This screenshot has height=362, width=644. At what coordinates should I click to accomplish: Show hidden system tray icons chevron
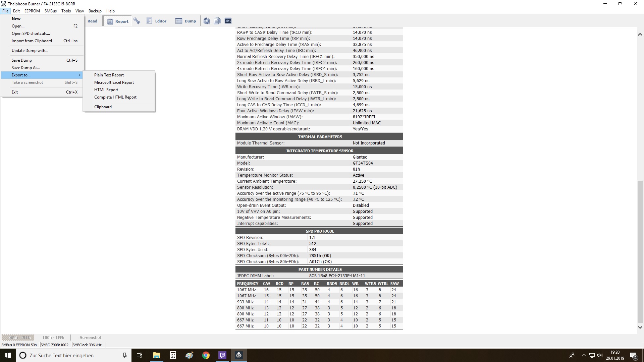(584, 355)
